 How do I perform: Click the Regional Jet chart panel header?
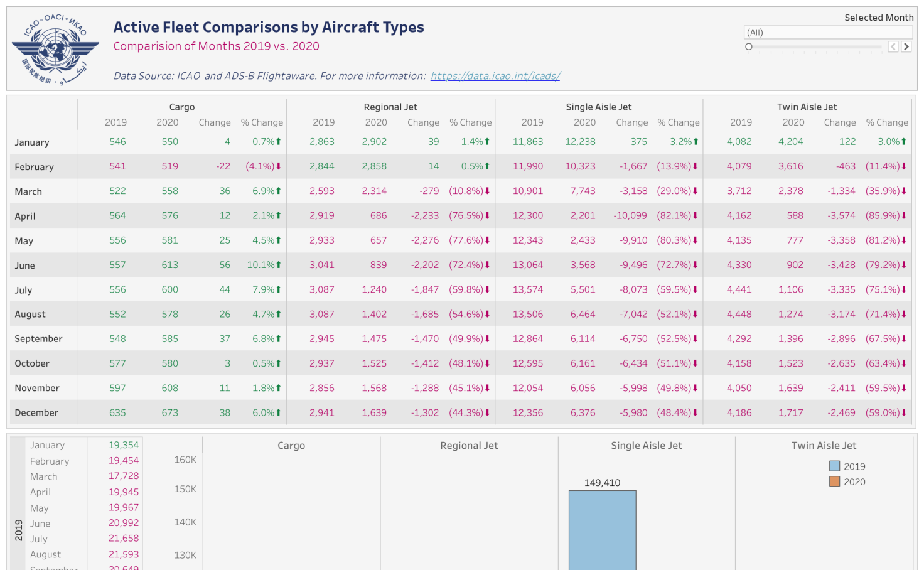click(469, 446)
